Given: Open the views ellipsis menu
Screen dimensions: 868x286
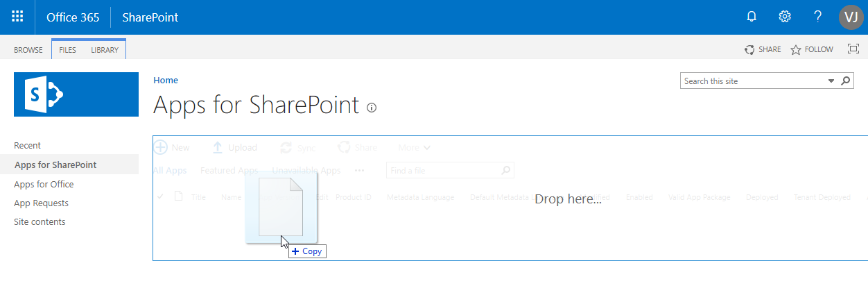Looking at the screenshot, I should click(x=359, y=170).
